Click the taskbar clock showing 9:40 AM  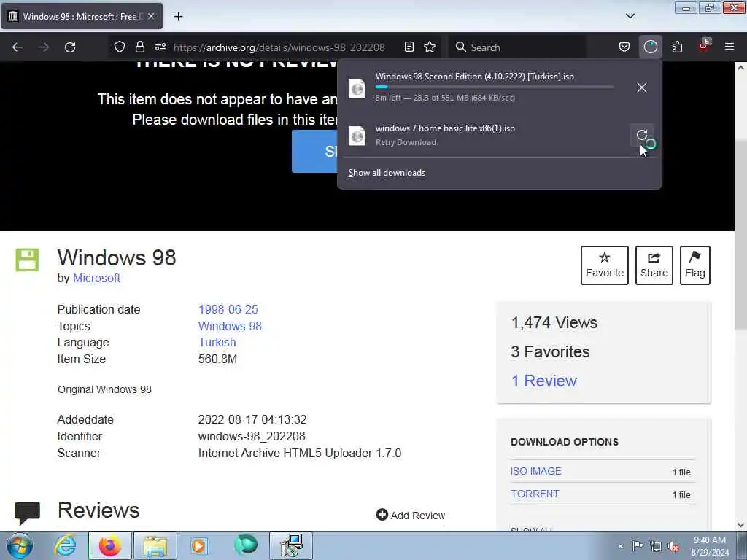click(x=710, y=546)
